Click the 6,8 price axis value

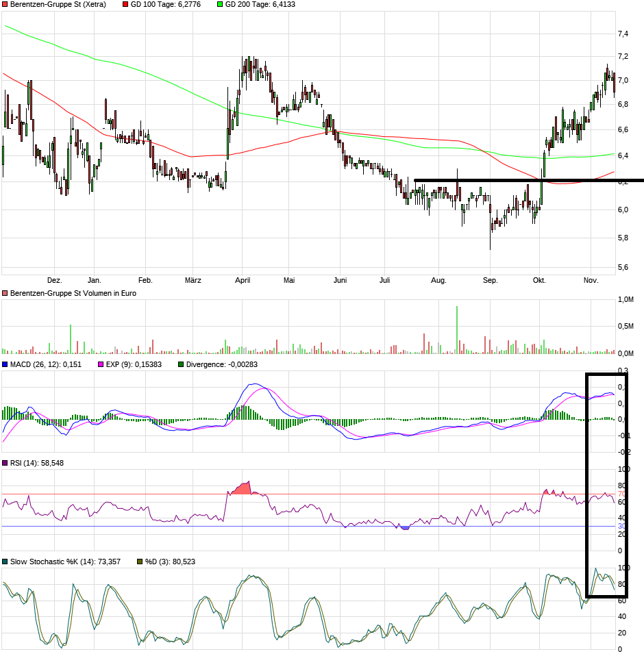tap(623, 105)
